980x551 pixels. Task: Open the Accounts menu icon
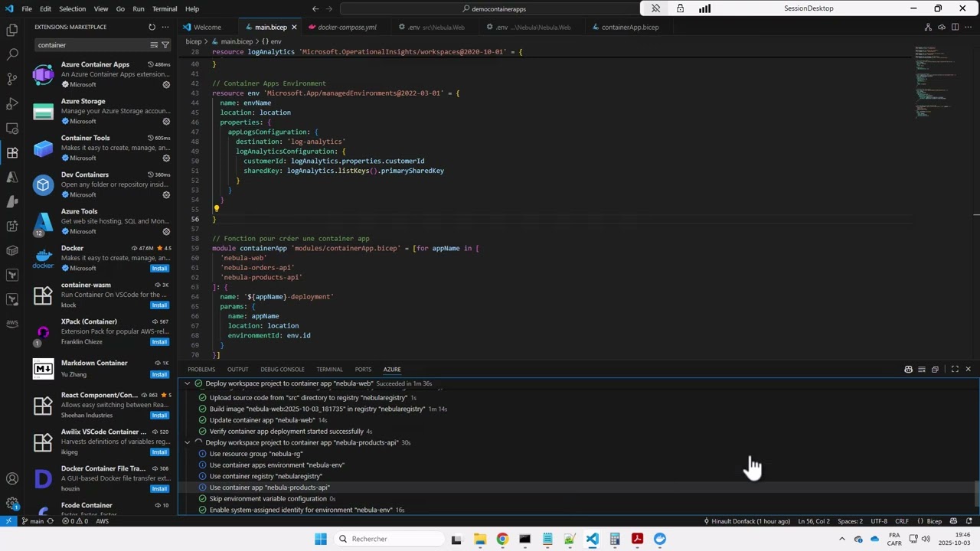coord(12,479)
